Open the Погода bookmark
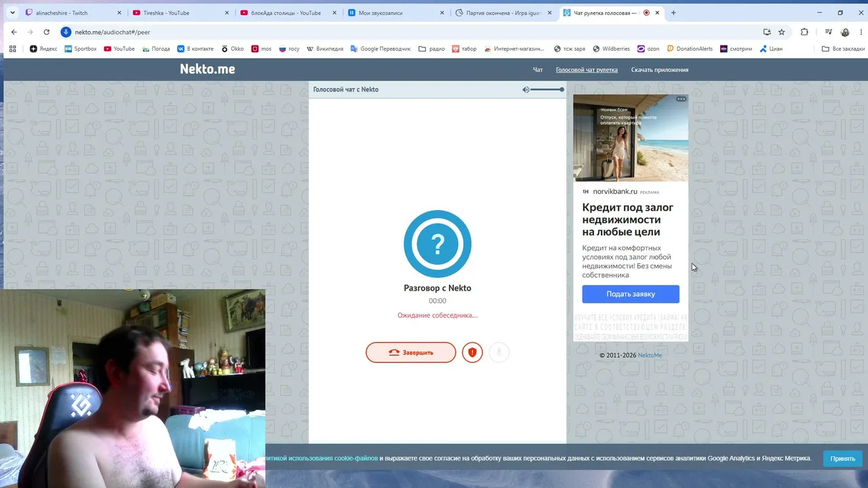 click(156, 49)
